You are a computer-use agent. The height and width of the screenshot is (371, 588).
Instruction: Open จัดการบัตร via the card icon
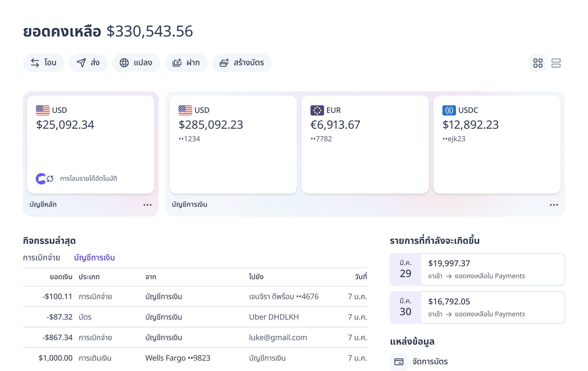(x=399, y=362)
